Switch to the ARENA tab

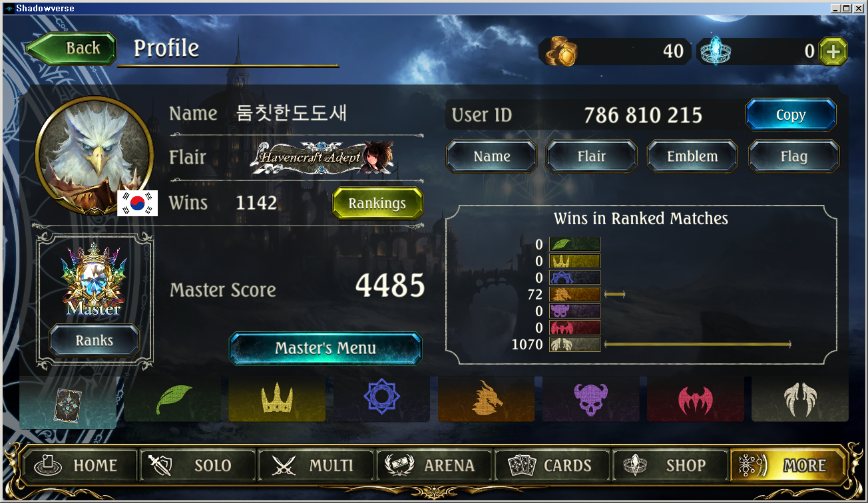[435, 466]
